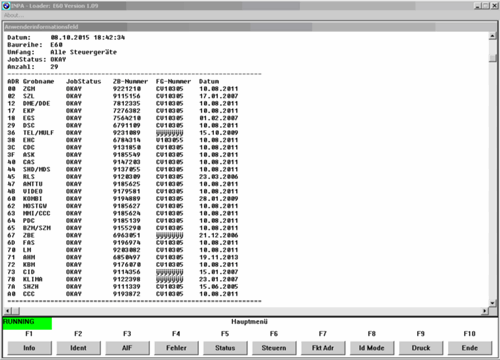Click the horizontal scrollbar left arrow
500x360 pixels.
[x=8, y=311]
